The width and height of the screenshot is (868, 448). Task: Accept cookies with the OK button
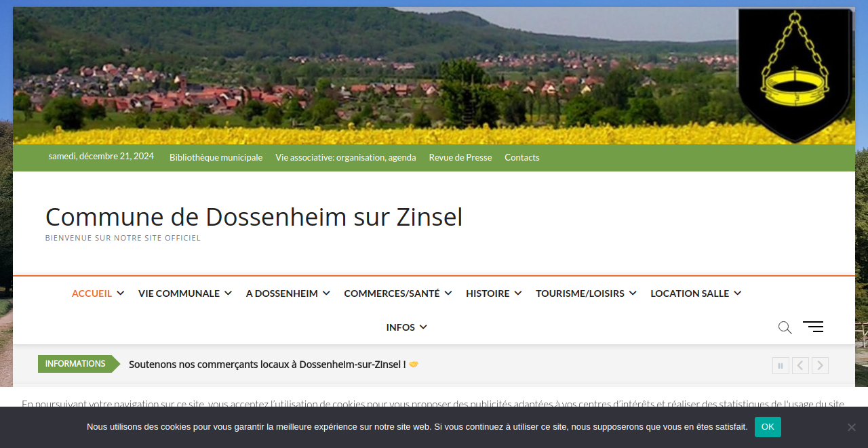click(768, 427)
